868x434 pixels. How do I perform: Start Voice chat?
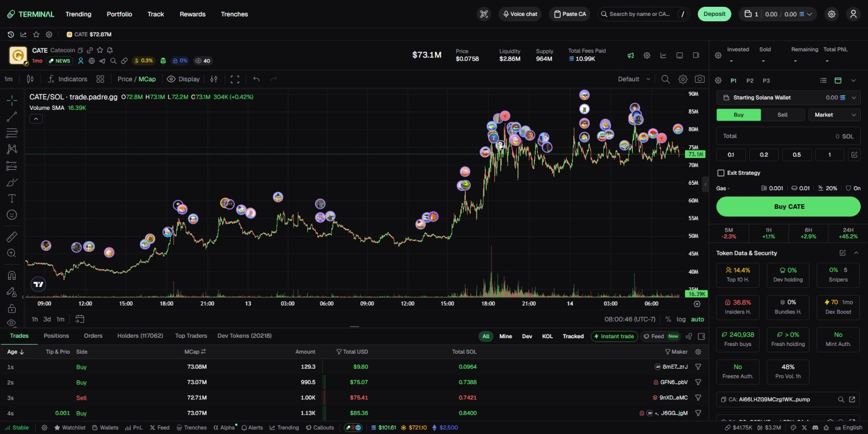[x=520, y=14]
